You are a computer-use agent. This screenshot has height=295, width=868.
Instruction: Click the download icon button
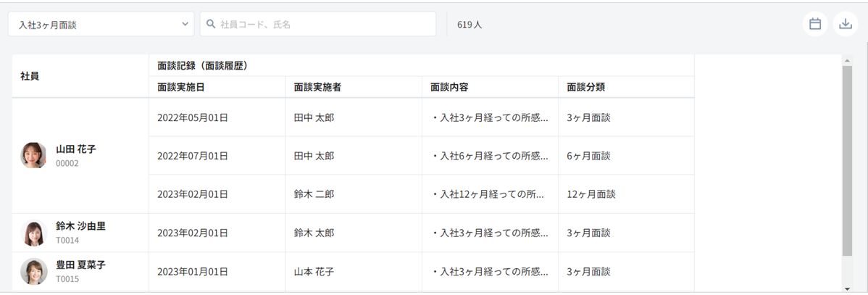(845, 24)
